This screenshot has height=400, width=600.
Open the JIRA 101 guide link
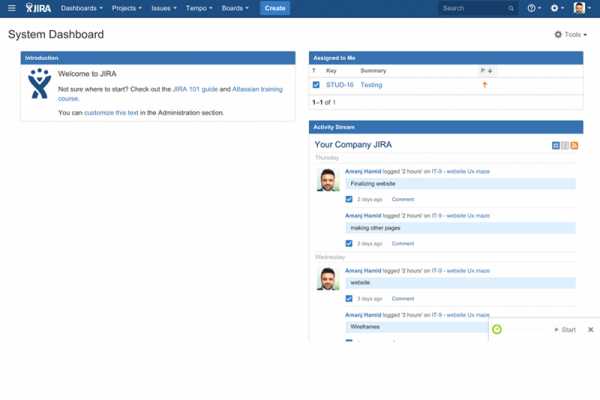[195, 89]
